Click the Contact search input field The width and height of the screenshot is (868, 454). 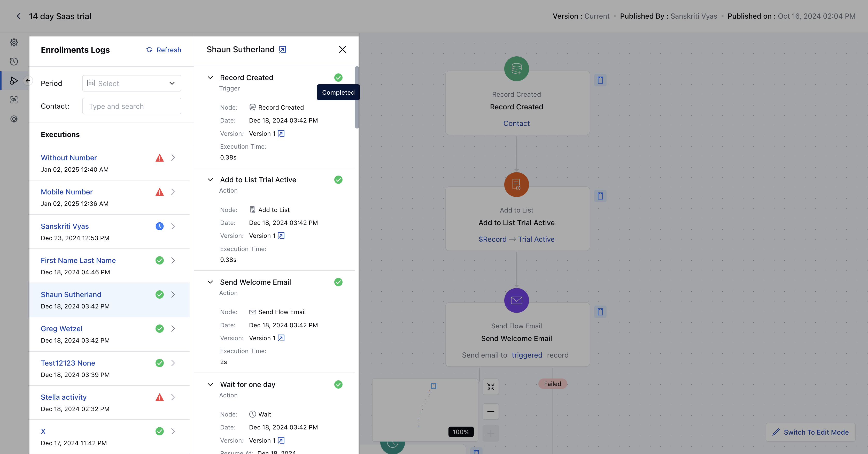tap(131, 106)
